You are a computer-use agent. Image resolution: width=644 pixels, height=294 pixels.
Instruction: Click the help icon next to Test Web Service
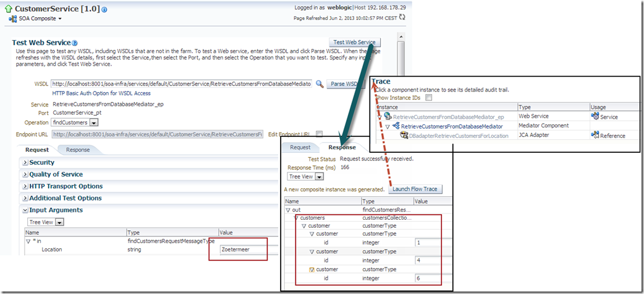pyautogui.click(x=75, y=43)
